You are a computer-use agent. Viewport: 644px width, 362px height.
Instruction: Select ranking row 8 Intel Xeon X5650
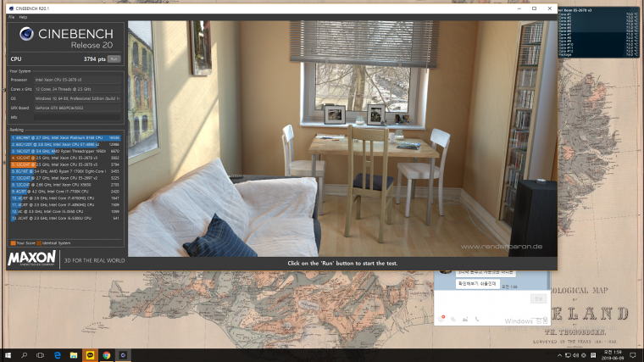point(65,185)
